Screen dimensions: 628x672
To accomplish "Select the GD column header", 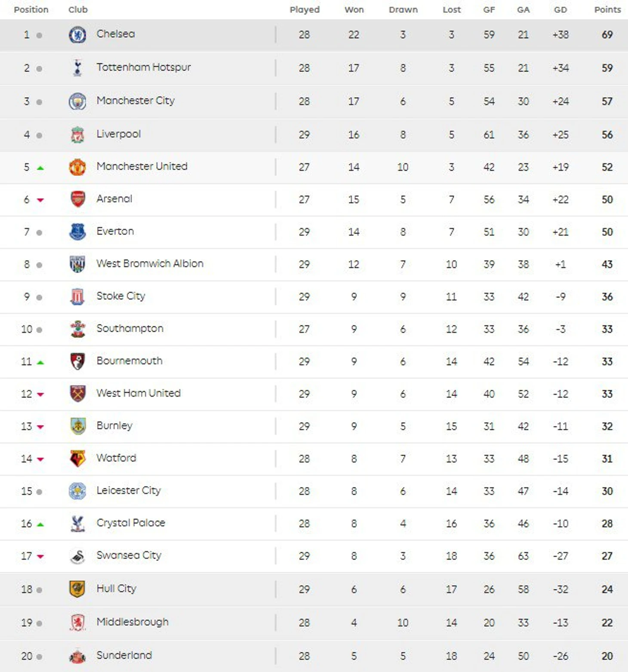I will click(x=560, y=9).
